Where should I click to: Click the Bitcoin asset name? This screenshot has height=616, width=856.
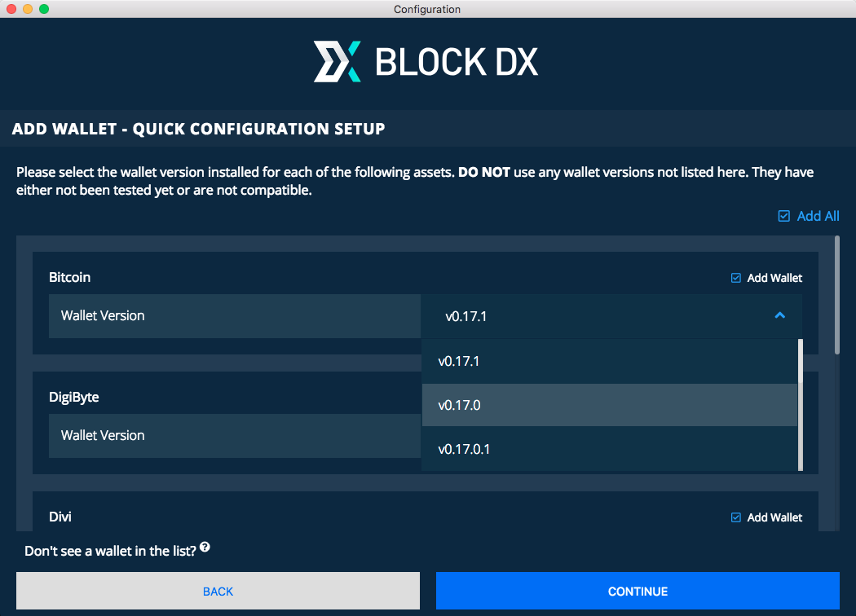pyautogui.click(x=69, y=277)
